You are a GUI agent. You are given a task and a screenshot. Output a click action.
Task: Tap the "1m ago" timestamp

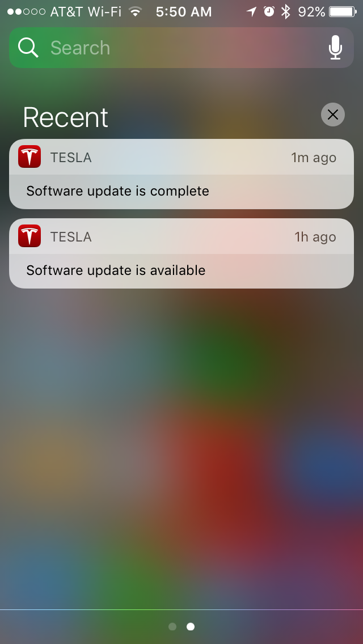314,157
